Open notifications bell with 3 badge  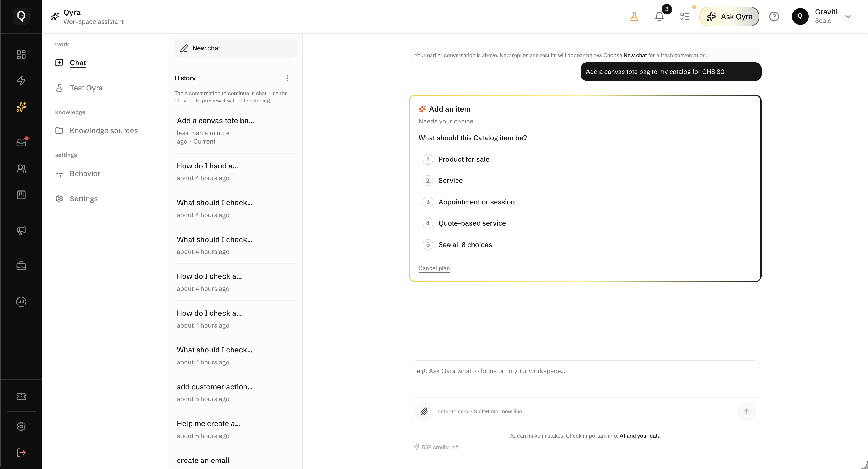coord(660,17)
